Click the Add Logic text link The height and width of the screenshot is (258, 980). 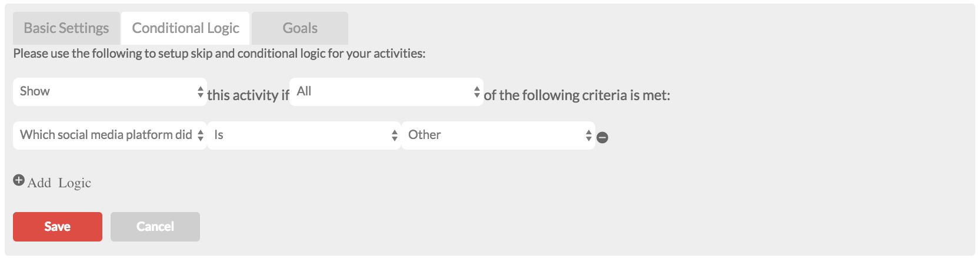coord(59,183)
